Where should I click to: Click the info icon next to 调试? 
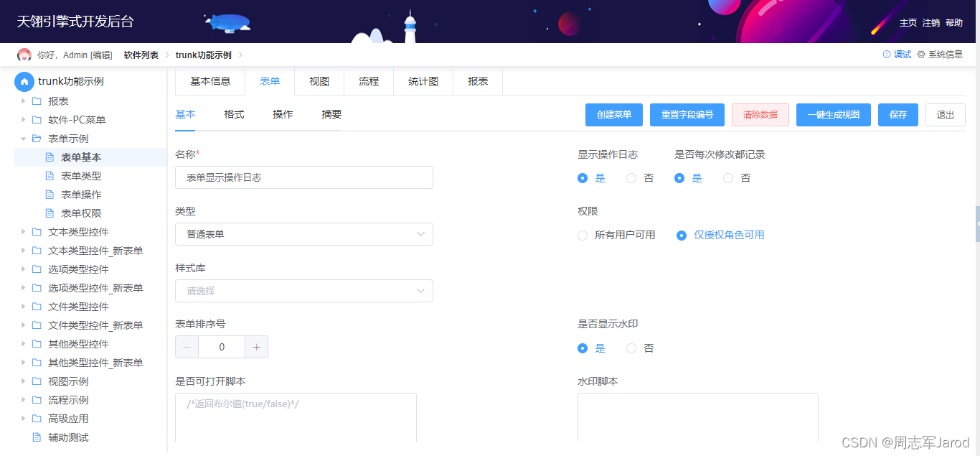click(887, 55)
